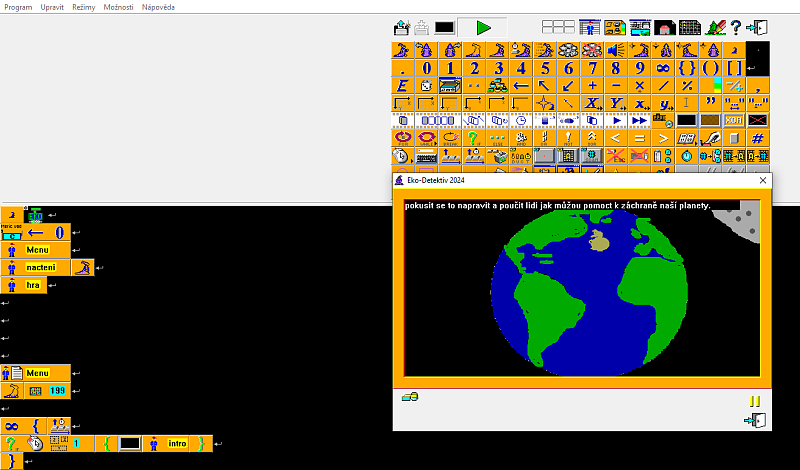Click the open program icon in toolbar
The image size is (800, 470).
pyautogui.click(x=402, y=28)
